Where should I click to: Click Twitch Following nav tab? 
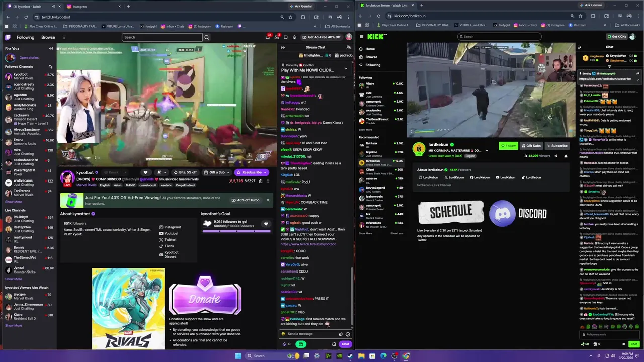click(x=25, y=37)
